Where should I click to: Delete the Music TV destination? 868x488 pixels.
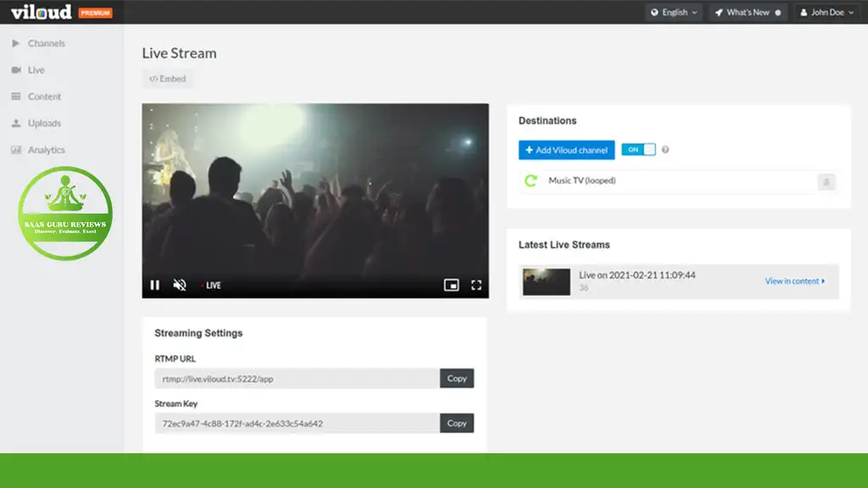tap(826, 181)
